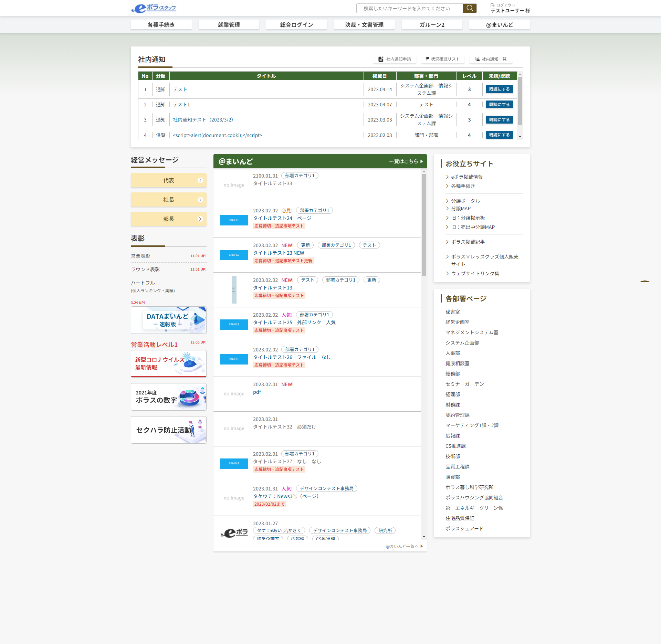Viewport: 661px width, 644px height.
Task: Open セクハラ防止活動 banner
Action: click(169, 430)
